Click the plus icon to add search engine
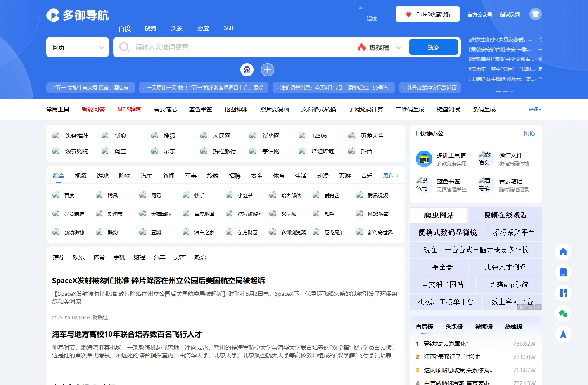The width and height of the screenshot is (588, 385). pos(268,70)
